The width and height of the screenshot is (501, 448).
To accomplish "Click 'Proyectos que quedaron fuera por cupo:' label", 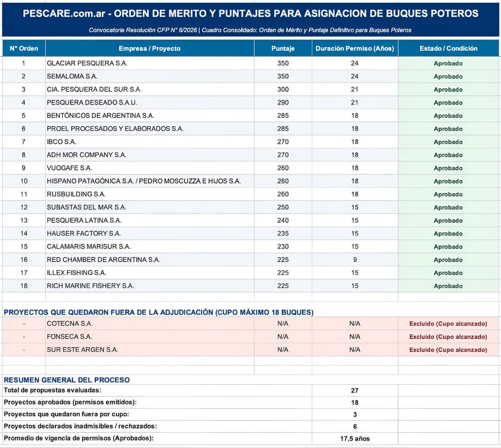I will pyautogui.click(x=66, y=414).
